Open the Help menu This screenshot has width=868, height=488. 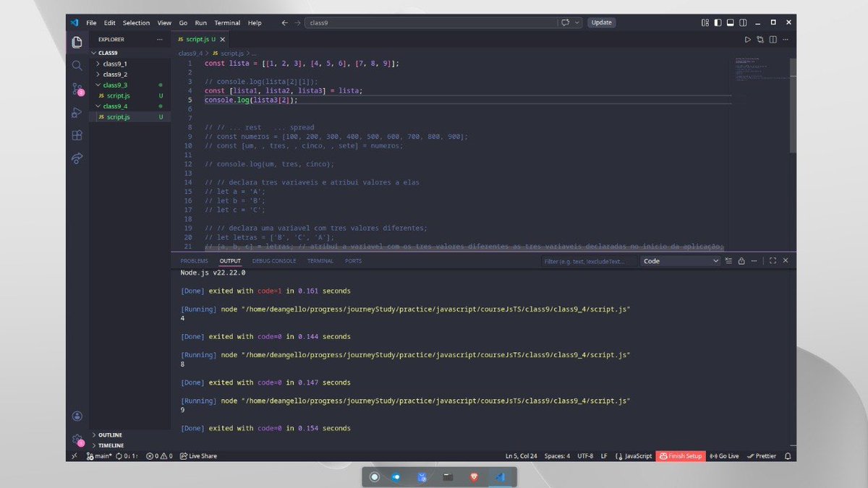click(x=255, y=22)
